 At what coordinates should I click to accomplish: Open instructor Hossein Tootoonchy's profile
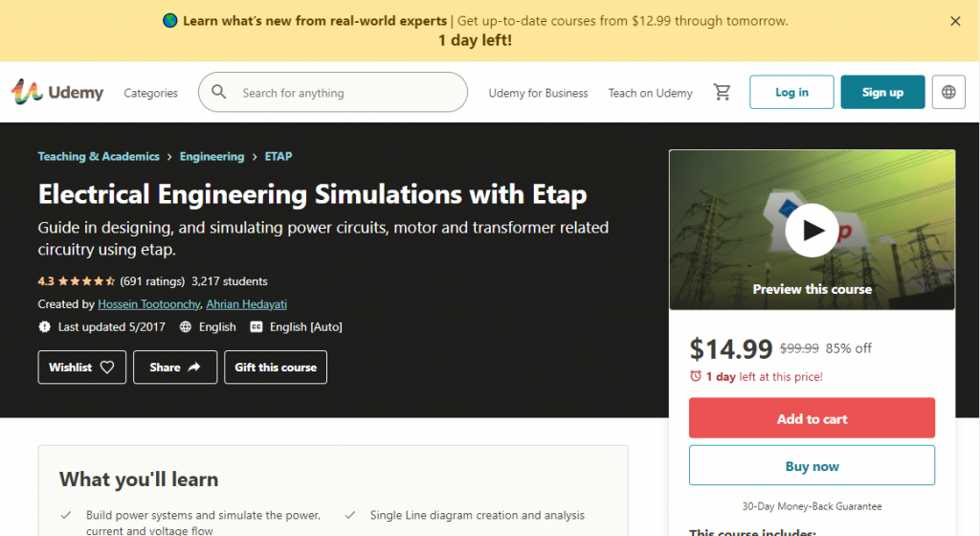pos(148,303)
